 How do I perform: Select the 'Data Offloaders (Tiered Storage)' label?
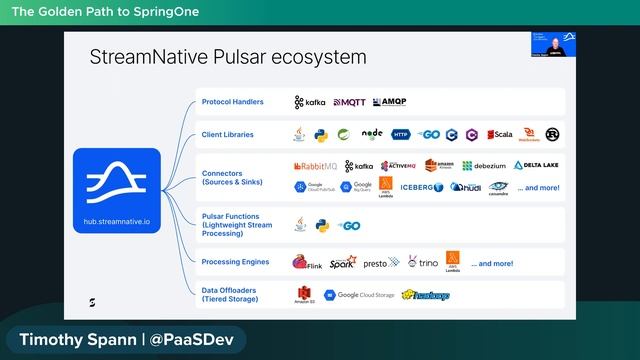click(230, 295)
